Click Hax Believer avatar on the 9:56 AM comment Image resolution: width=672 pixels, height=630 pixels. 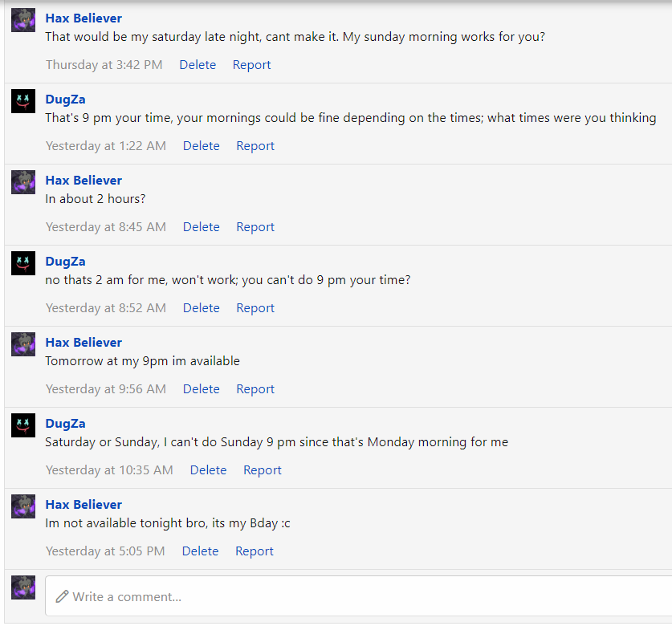coord(23,344)
